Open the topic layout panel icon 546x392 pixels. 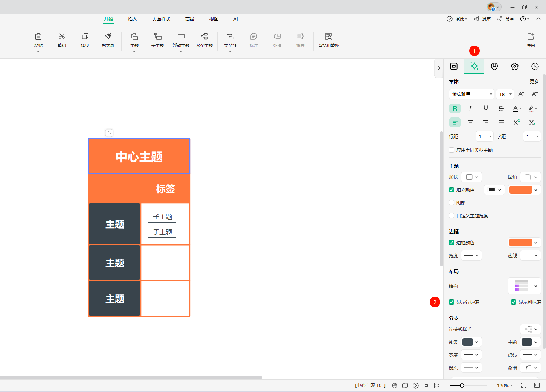(x=454, y=66)
